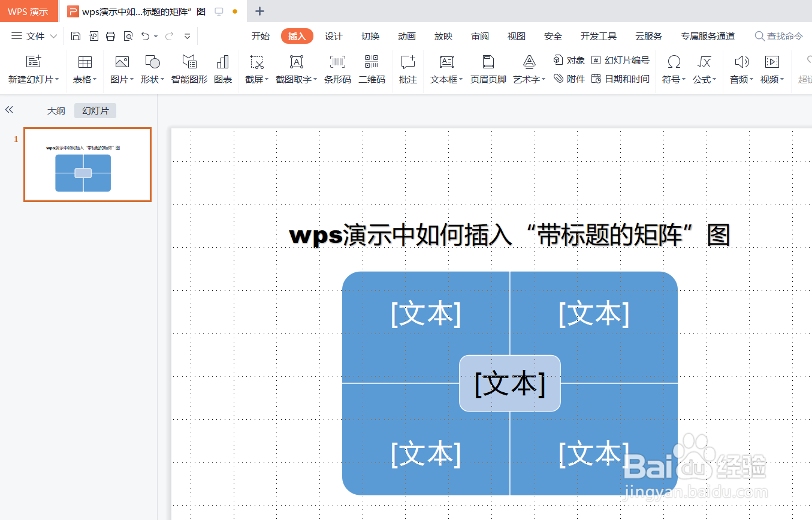
Task: Expand the quick access toolbar customize arrow
Action: coord(187,36)
